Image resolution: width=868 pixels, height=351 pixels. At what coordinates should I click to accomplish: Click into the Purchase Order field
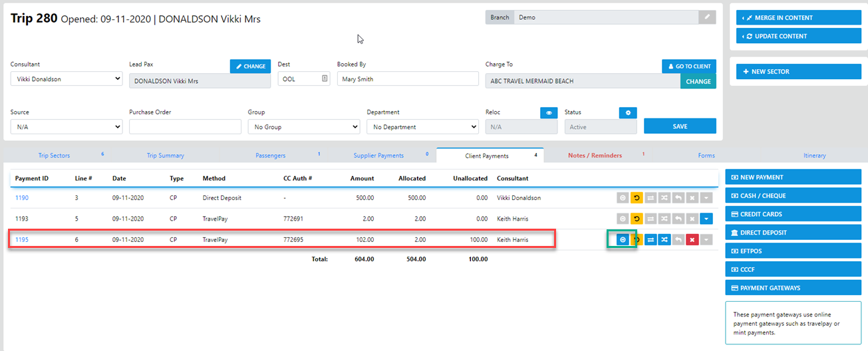tap(185, 127)
